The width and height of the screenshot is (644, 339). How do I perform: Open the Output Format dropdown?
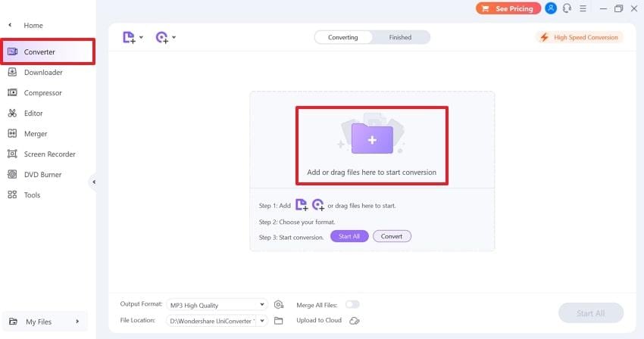click(217, 305)
